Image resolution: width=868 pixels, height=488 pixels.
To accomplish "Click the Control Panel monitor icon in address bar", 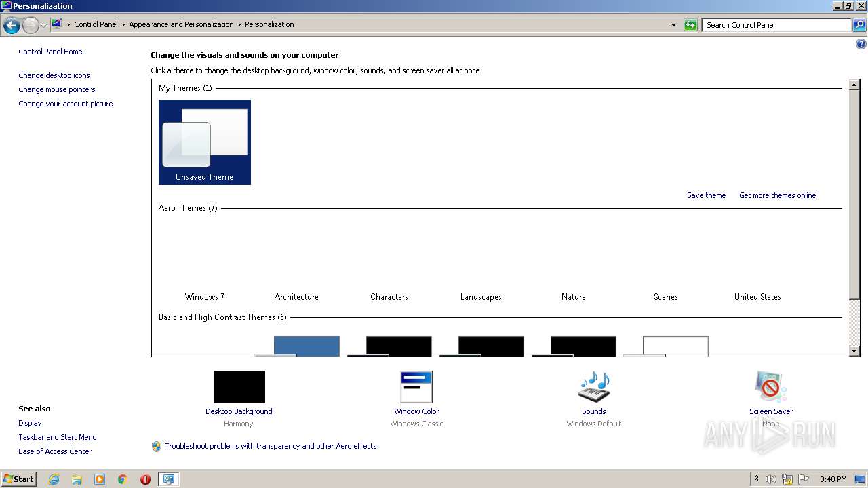I will 57,24.
